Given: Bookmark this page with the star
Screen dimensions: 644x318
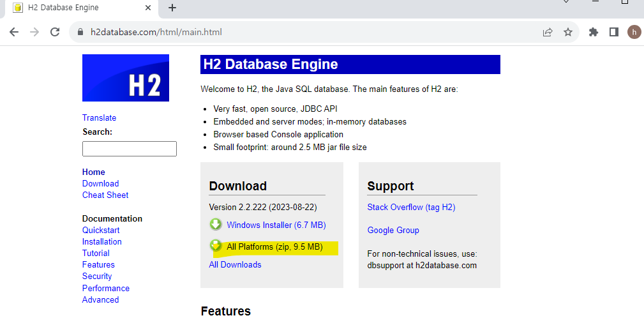Looking at the screenshot, I should [568, 32].
